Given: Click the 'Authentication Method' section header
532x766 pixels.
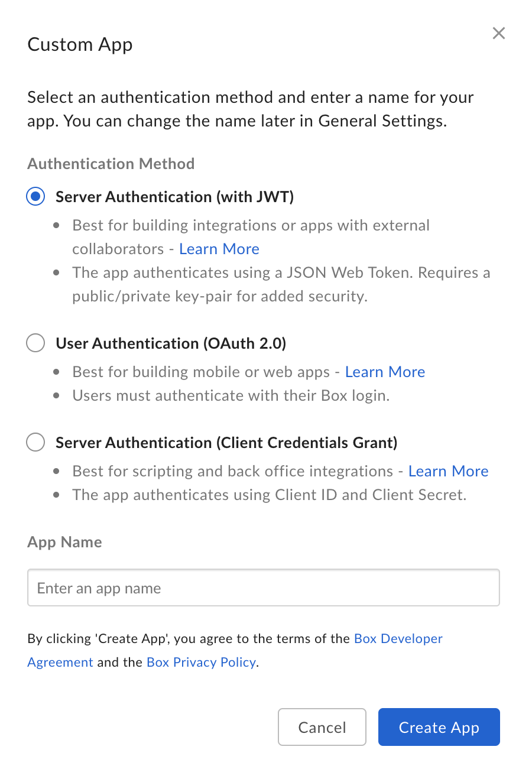Looking at the screenshot, I should pyautogui.click(x=111, y=164).
